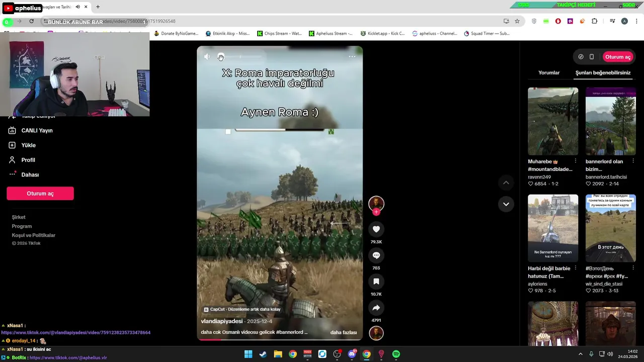Click the phone app icon in header
The width and height of the screenshot is (644, 362).
point(592,57)
